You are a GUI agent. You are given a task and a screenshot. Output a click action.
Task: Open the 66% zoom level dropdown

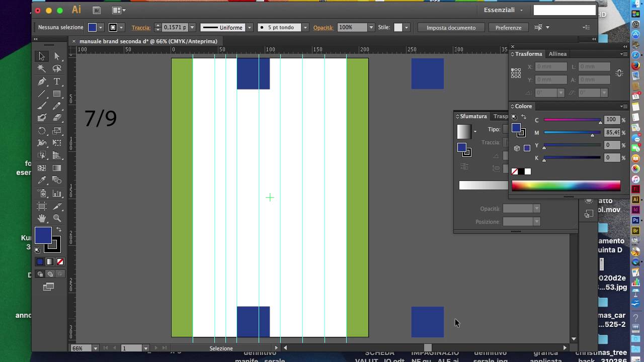pos(96,348)
